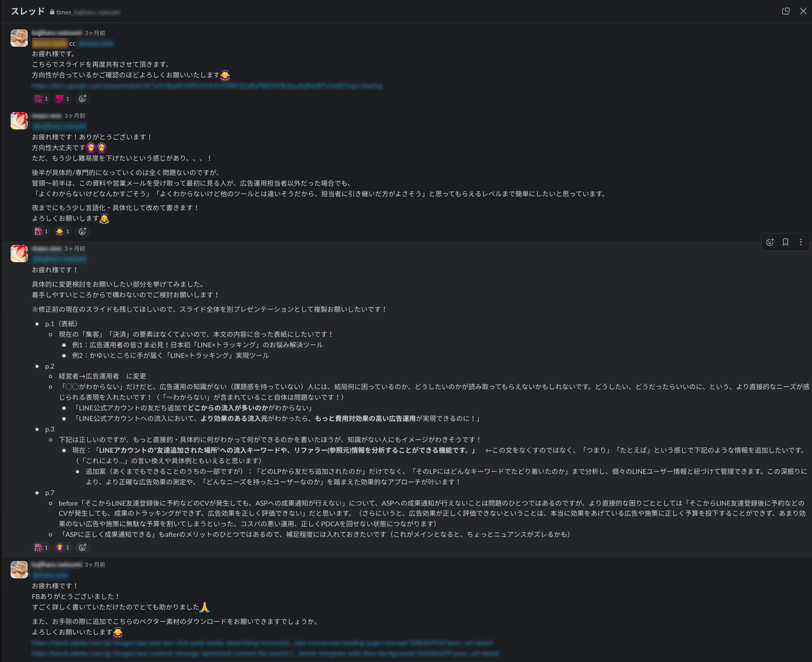Add reaction below the p.7 feedback message

[82, 548]
